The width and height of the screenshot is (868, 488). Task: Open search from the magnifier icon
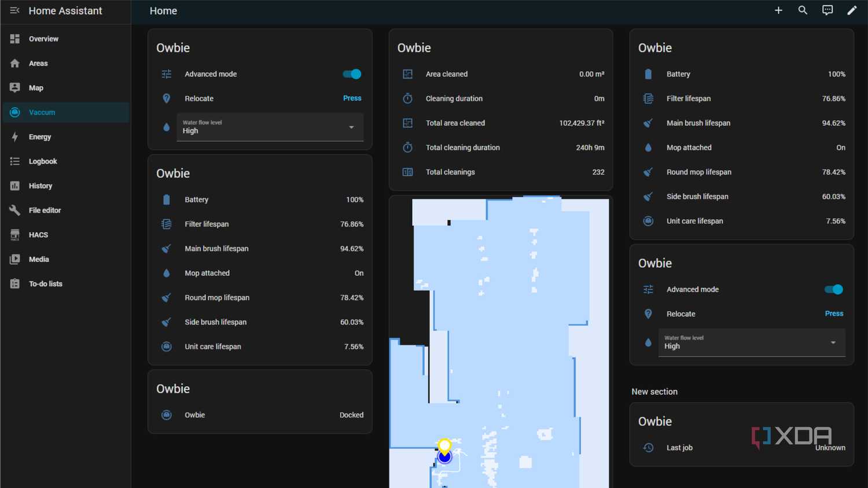[x=803, y=10]
